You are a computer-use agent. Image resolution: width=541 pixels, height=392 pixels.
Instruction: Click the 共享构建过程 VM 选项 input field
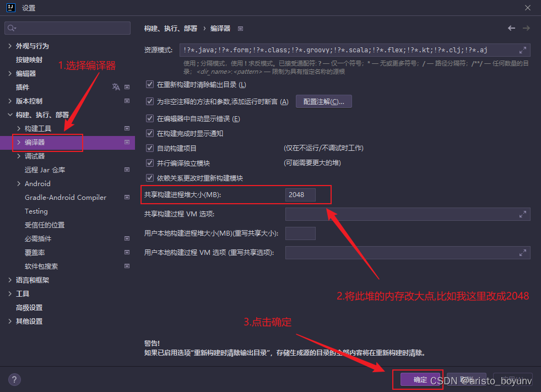(408, 214)
